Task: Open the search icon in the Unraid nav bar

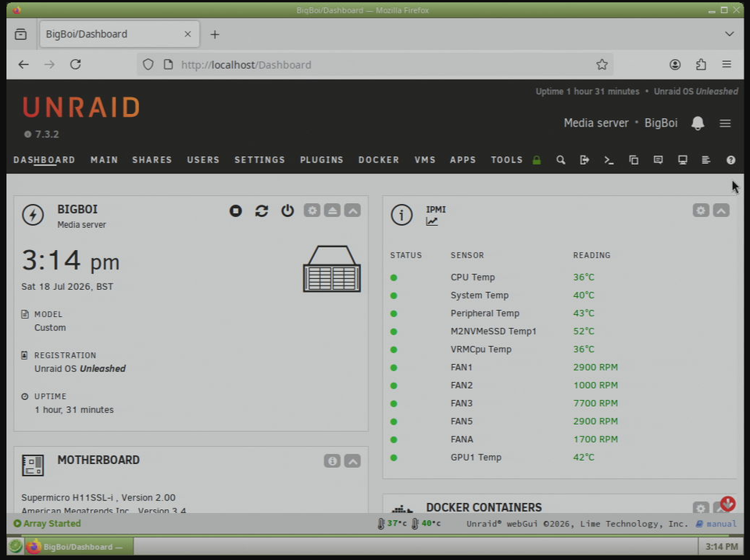Action: [561, 160]
